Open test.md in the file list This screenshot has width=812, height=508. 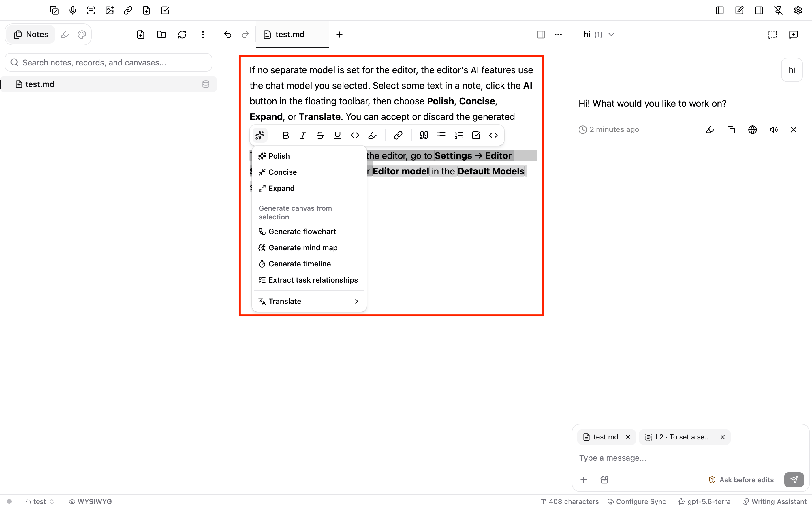[x=108, y=84]
